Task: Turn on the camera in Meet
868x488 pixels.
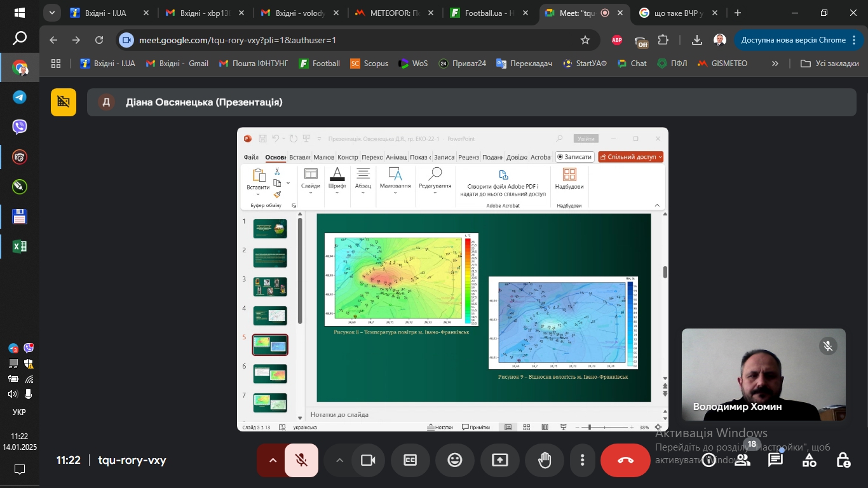Action: [368, 460]
